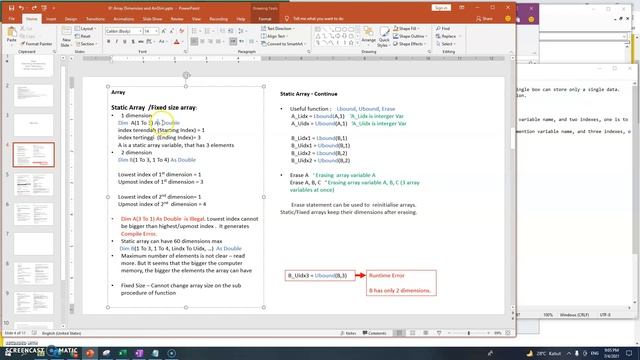Align text left
Screen dimensions: 640x360
pos(194,42)
